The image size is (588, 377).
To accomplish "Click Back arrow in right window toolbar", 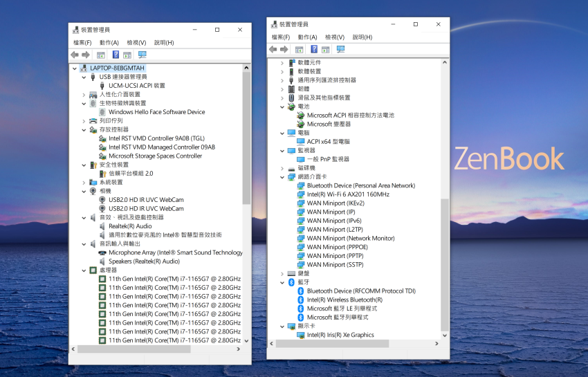I will tap(273, 49).
